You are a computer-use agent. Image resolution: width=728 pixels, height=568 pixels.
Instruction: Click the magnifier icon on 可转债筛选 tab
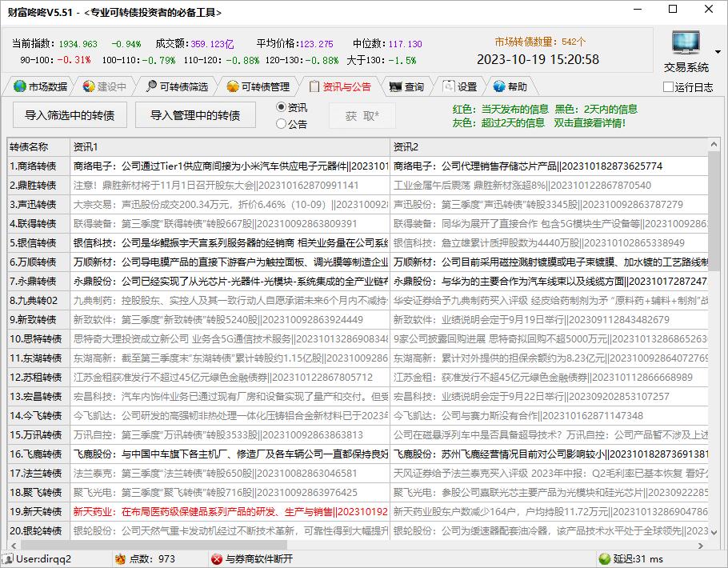pyautogui.click(x=151, y=86)
